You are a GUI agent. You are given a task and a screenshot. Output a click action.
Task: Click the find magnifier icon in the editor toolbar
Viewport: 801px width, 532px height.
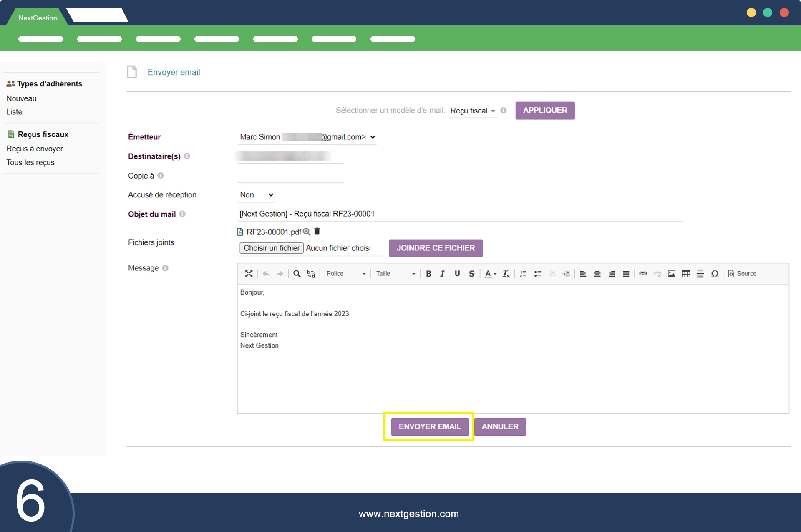(x=297, y=274)
